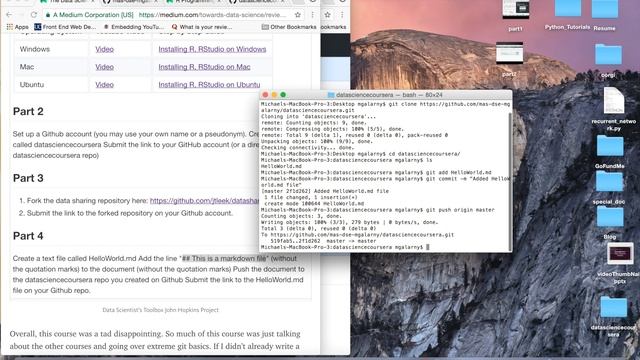Open the Video link in the Windows row
640x360 pixels.
pyautogui.click(x=104, y=49)
